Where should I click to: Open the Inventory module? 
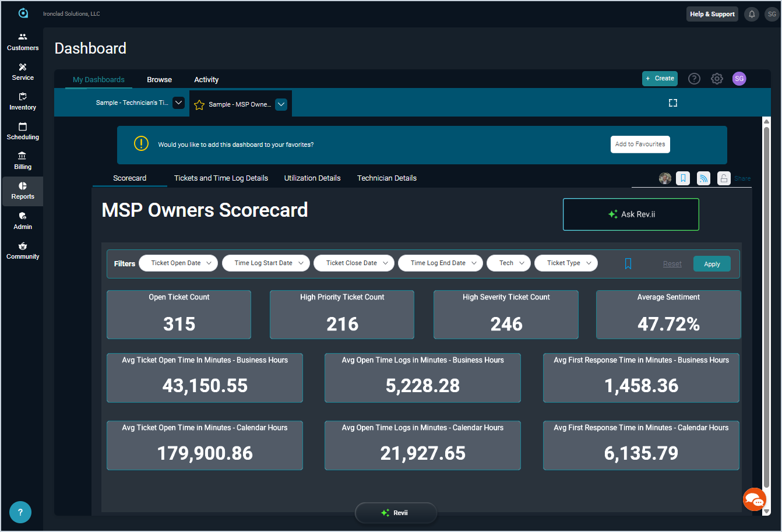pyautogui.click(x=23, y=101)
